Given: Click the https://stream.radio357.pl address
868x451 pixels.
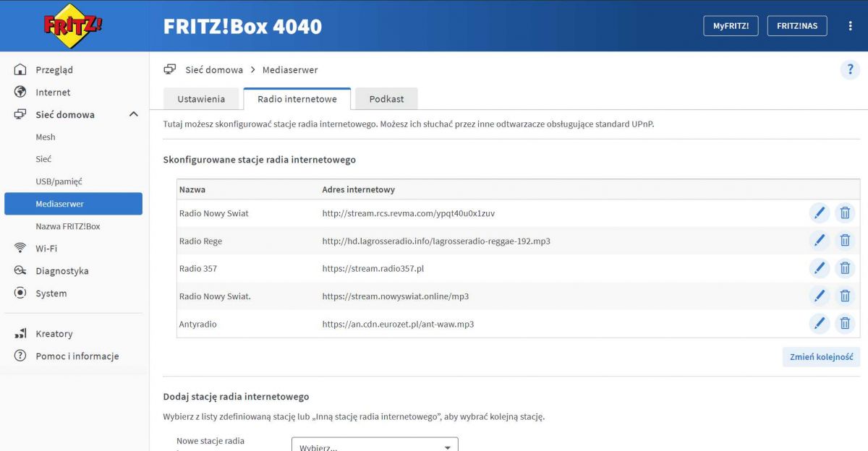Looking at the screenshot, I should (x=373, y=268).
